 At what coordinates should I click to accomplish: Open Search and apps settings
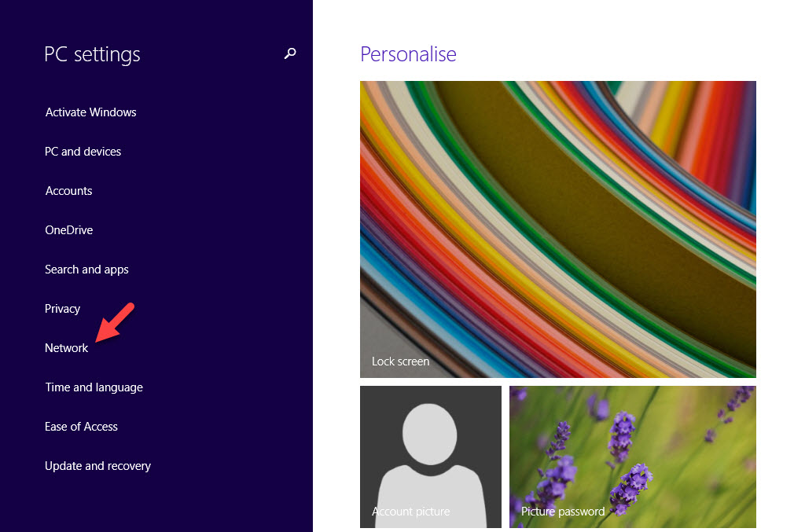pos(86,270)
